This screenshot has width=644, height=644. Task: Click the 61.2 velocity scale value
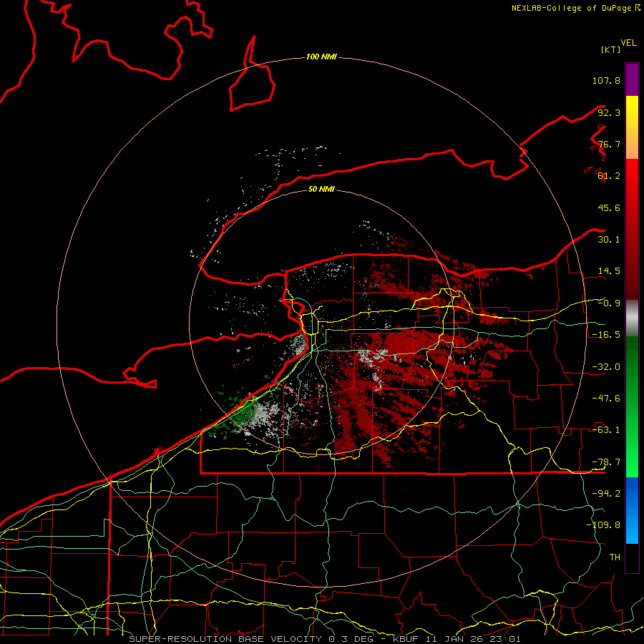(x=608, y=176)
